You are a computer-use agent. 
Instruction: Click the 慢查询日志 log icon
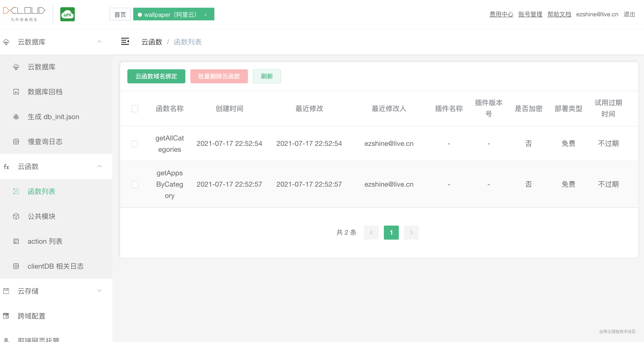16,142
